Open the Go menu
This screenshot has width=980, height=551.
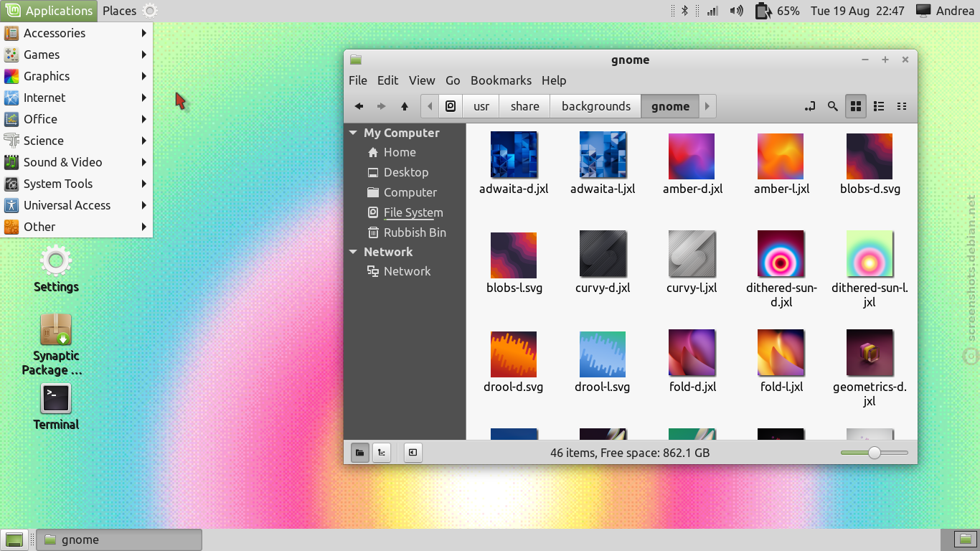click(453, 80)
